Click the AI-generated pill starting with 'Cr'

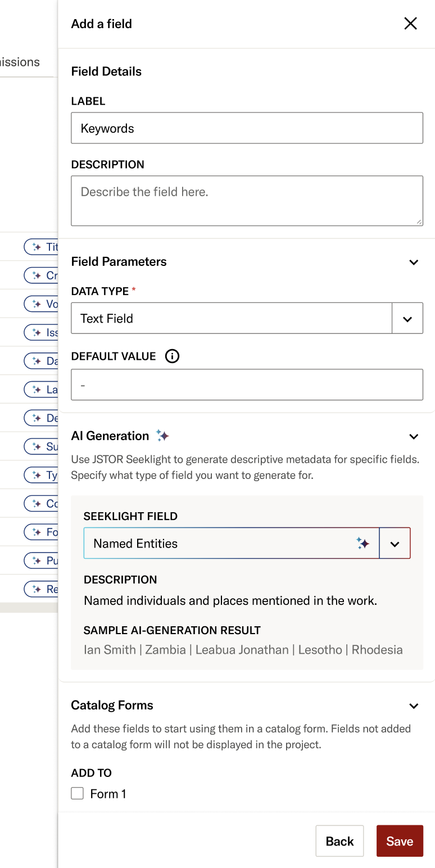pos(42,275)
